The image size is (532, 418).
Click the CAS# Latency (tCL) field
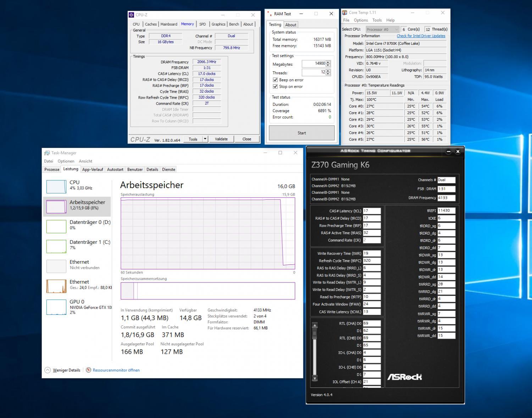[x=372, y=211]
